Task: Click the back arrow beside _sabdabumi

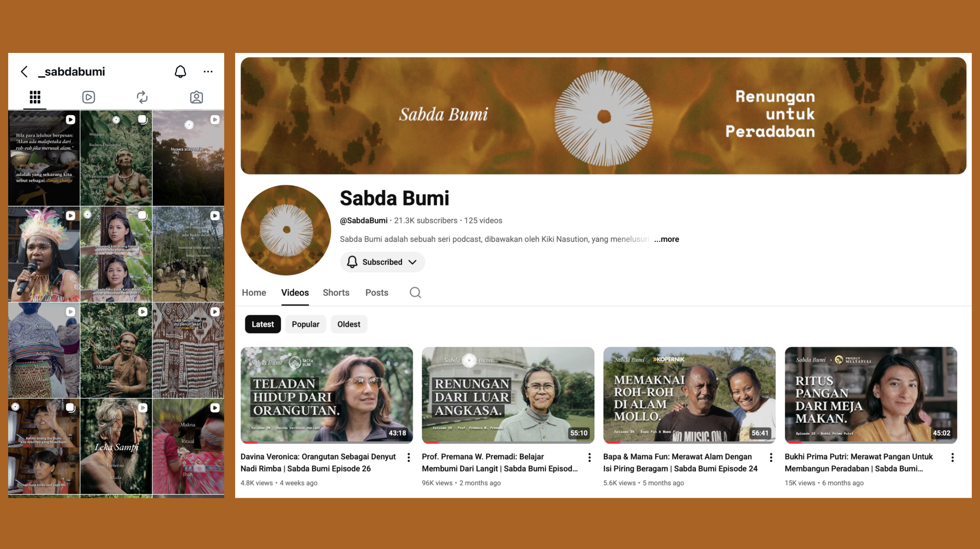Action: click(x=24, y=71)
